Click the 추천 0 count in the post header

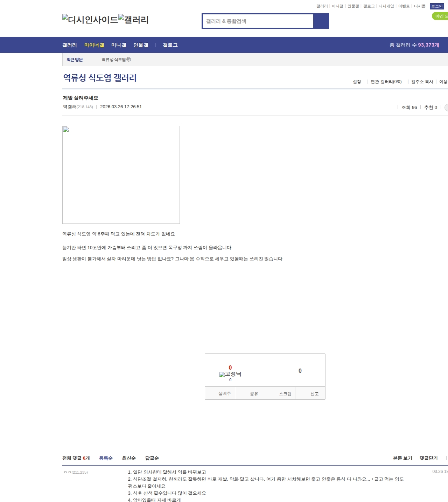coord(430,108)
